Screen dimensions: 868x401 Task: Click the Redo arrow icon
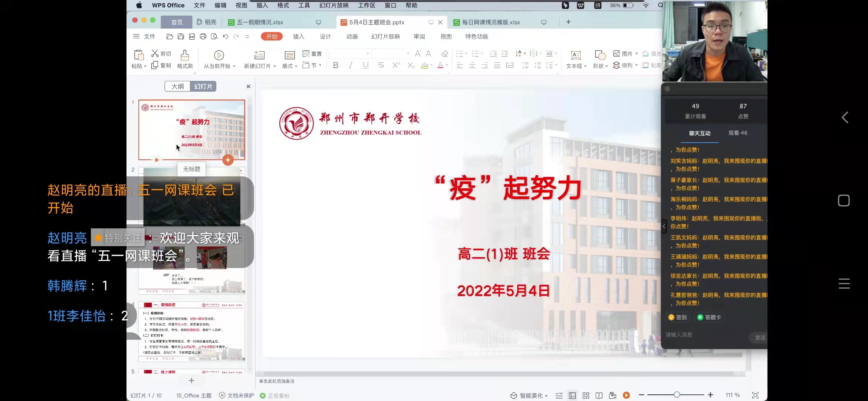[x=236, y=36]
